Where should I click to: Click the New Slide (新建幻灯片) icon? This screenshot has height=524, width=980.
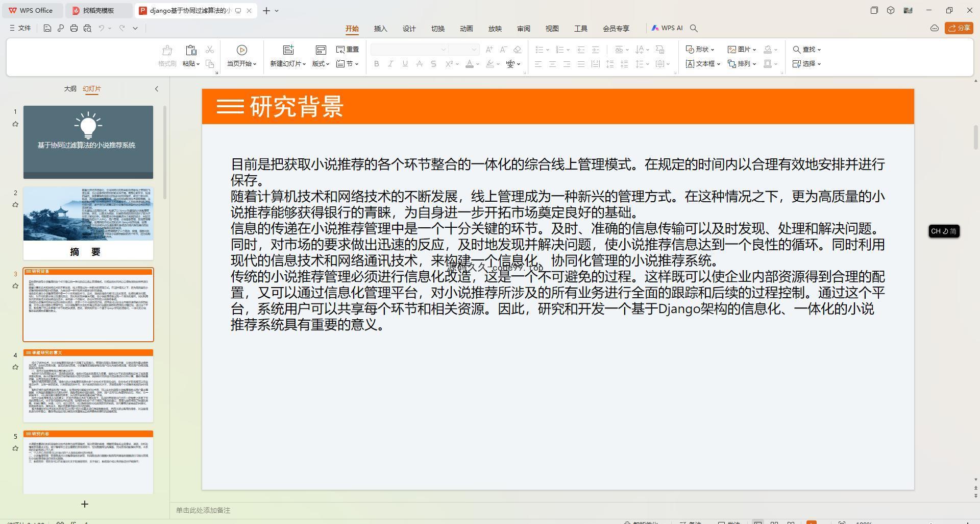pyautogui.click(x=288, y=50)
